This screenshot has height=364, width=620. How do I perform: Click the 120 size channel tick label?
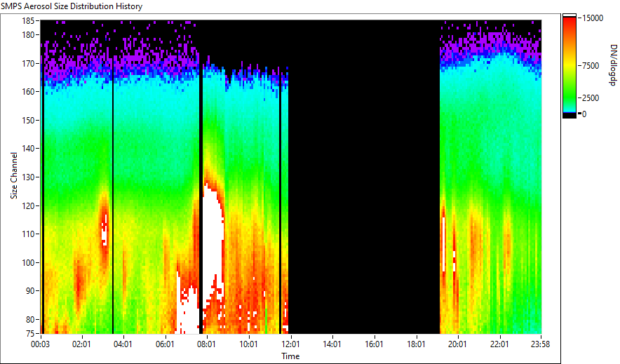[28, 205]
